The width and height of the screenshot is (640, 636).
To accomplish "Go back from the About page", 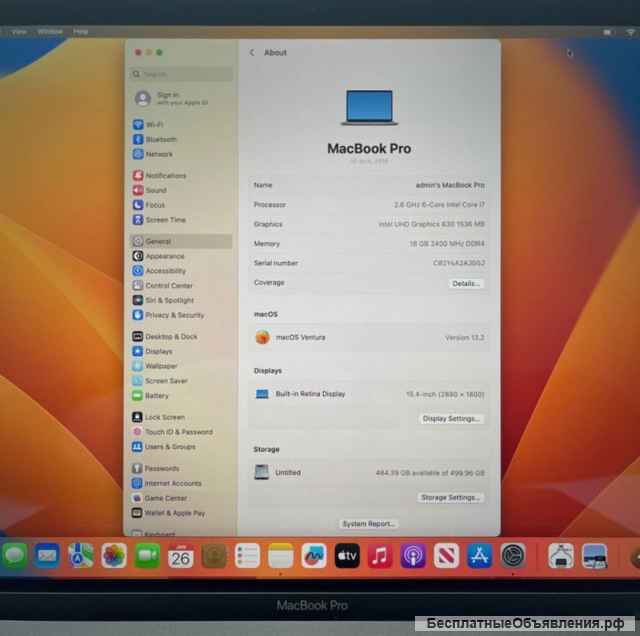I will 252,52.
